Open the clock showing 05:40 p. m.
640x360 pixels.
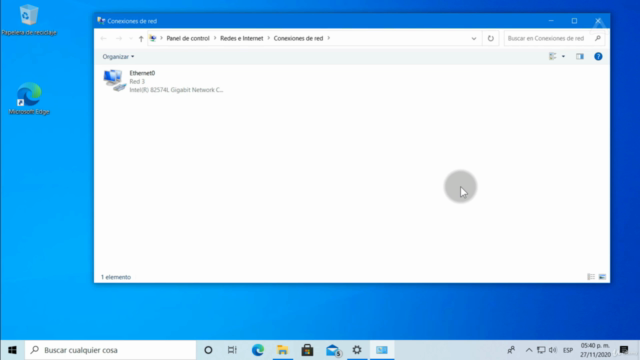[x=596, y=350]
